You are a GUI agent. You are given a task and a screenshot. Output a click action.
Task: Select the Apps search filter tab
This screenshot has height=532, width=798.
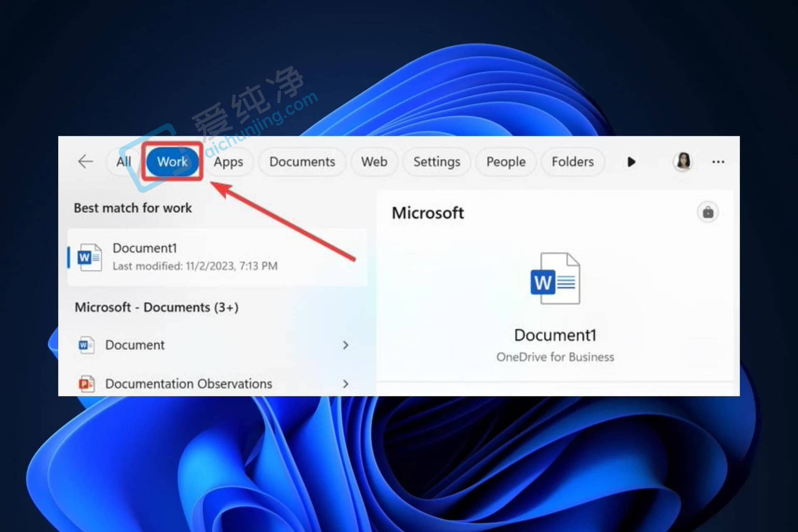229,160
